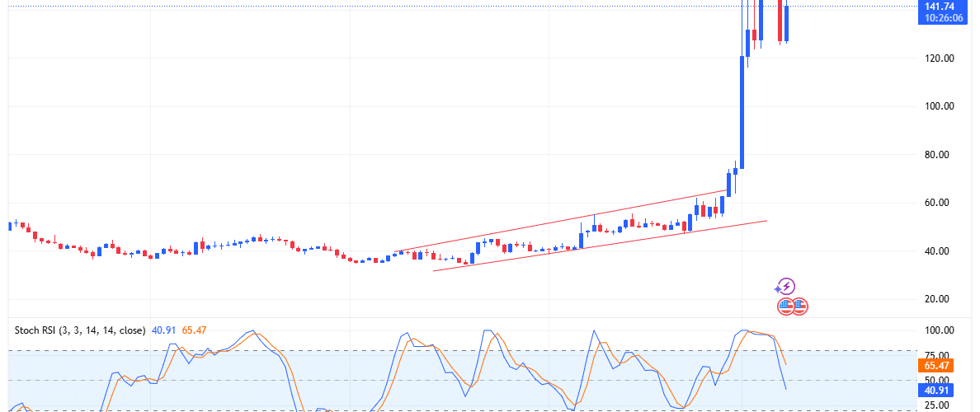Screen dimensions: 980x412
Task: Click the blue 40.91 label on indicator axis
Action: coord(939,391)
